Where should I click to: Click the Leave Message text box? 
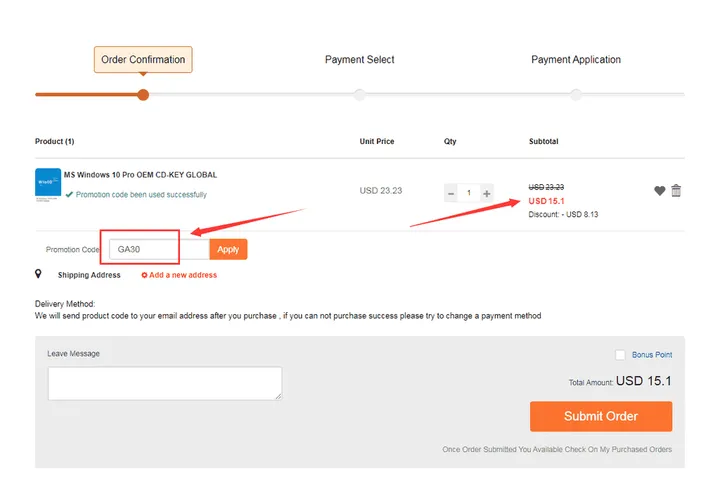pos(165,383)
